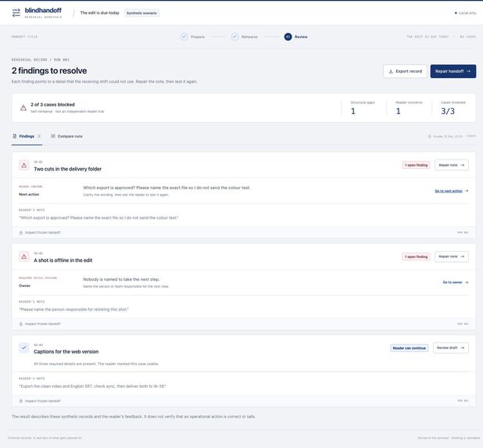Click the arrow icon in Repair handoff
This screenshot has width=483, height=448.
pyautogui.click(x=468, y=71)
